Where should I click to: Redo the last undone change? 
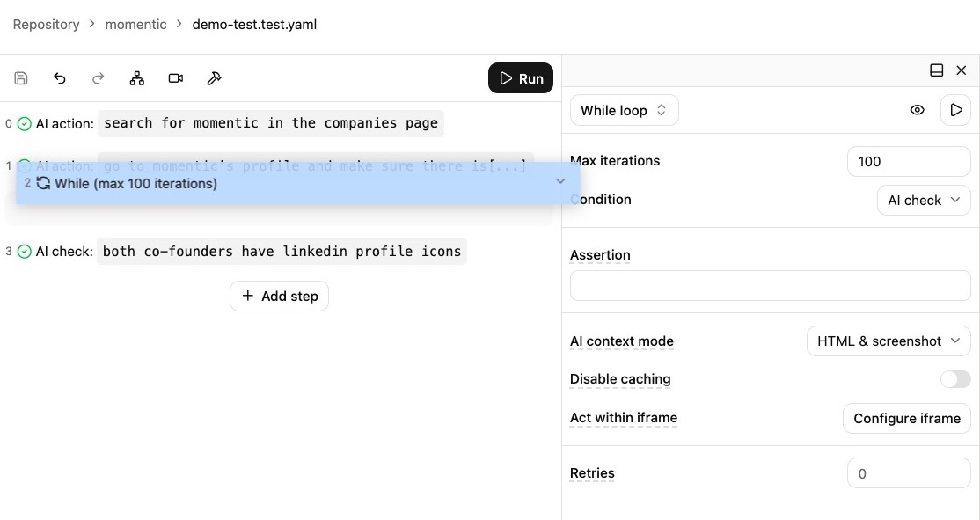point(99,78)
